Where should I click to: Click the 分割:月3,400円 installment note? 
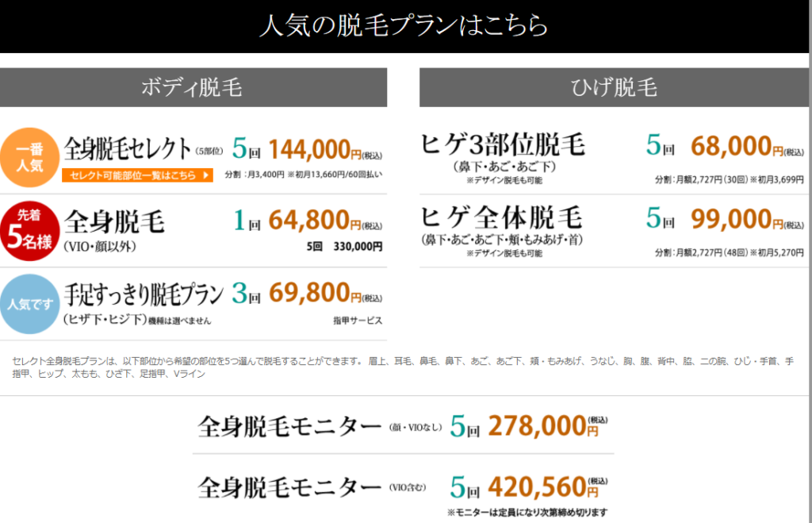[x=304, y=175]
